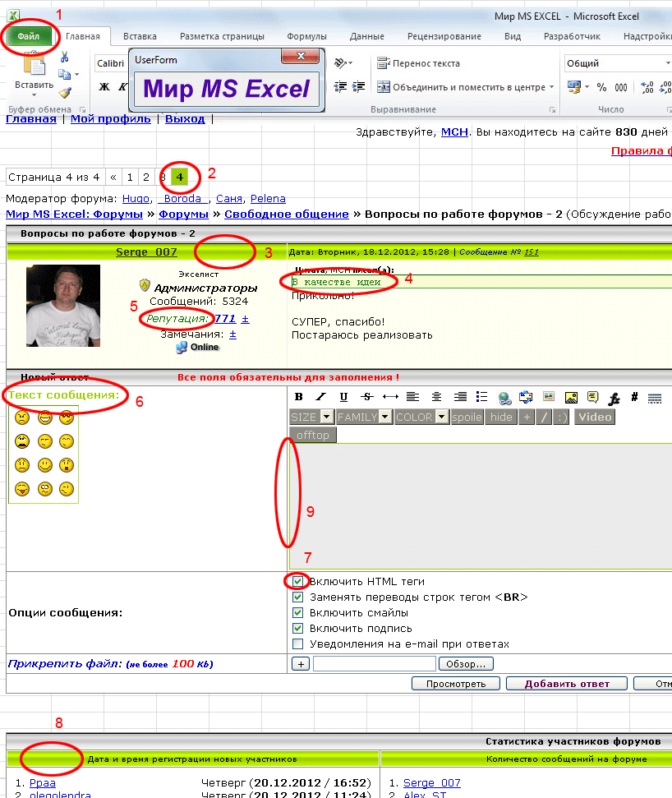Viewport: 672px width, 798px height.
Task: Open the accounting currency format dropdown arrow
Action: click(x=587, y=87)
